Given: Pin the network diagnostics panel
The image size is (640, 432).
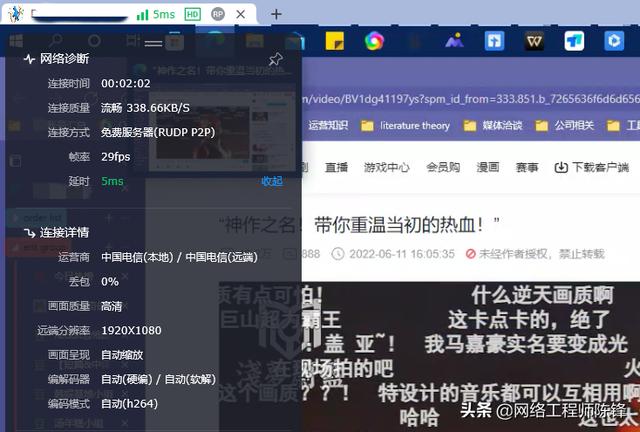Looking at the screenshot, I should [276, 60].
